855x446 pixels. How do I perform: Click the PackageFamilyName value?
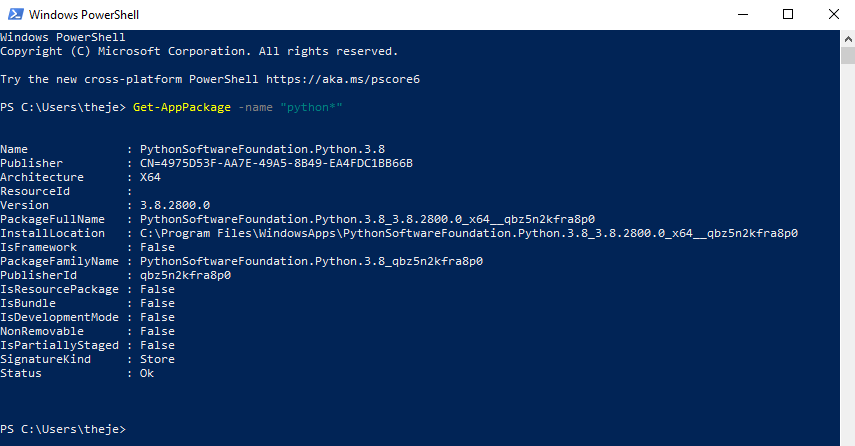coord(311,261)
